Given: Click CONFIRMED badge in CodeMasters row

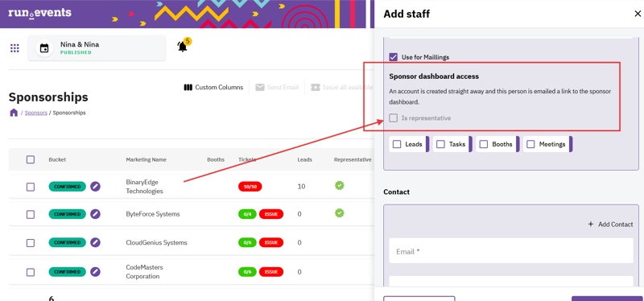Looking at the screenshot, I should 68,272.
